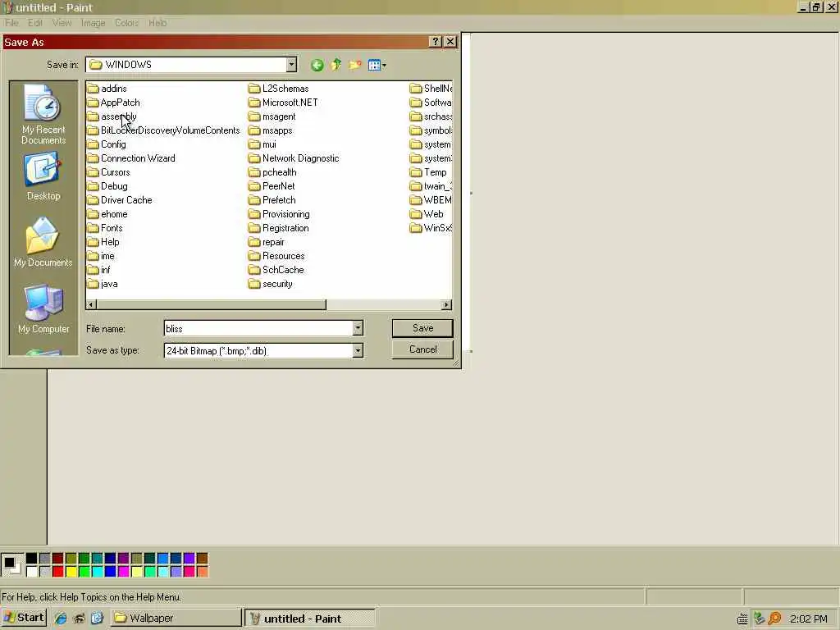Select the Microsoft.NET folder

tap(283, 103)
